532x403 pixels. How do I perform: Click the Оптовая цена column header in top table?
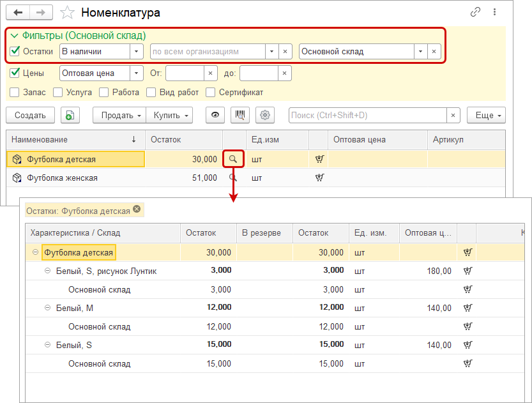point(377,140)
